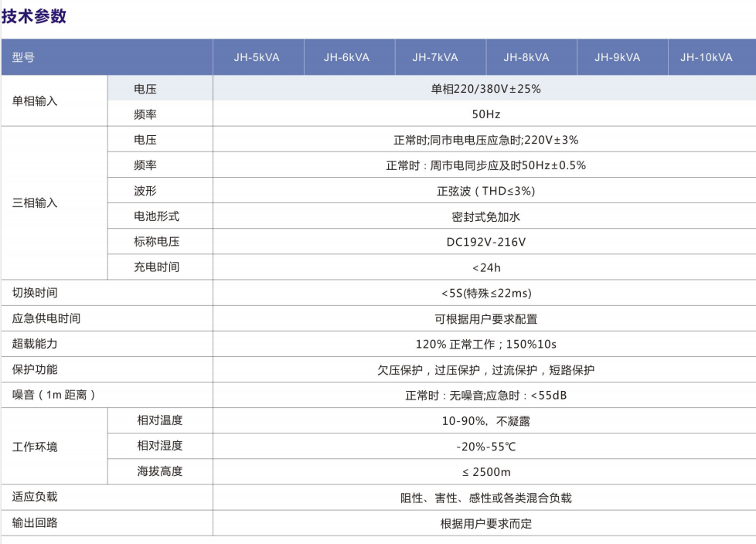Select the '超载能力' row label
Viewport: 756px width, 544px height.
click(35, 344)
